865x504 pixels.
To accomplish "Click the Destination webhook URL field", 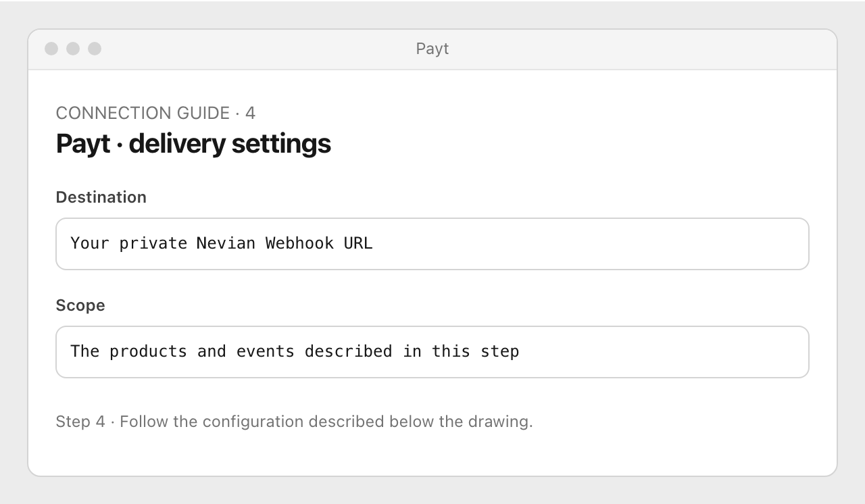I will pyautogui.click(x=432, y=244).
